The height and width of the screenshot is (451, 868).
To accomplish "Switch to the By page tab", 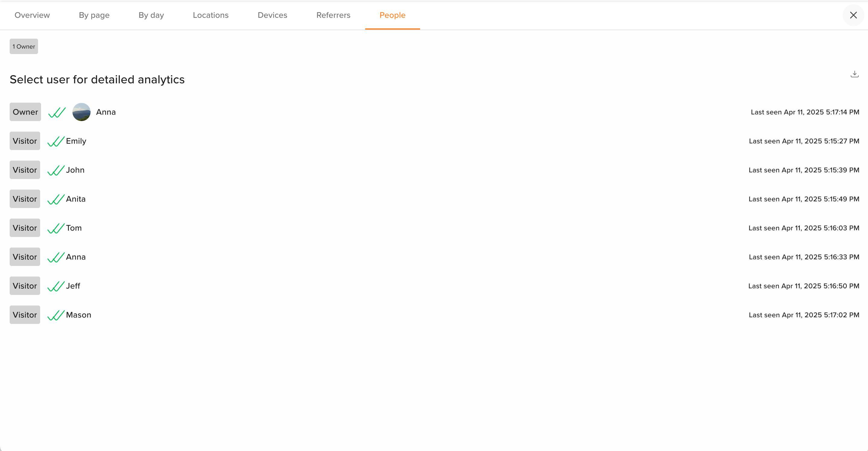I will (x=94, y=15).
